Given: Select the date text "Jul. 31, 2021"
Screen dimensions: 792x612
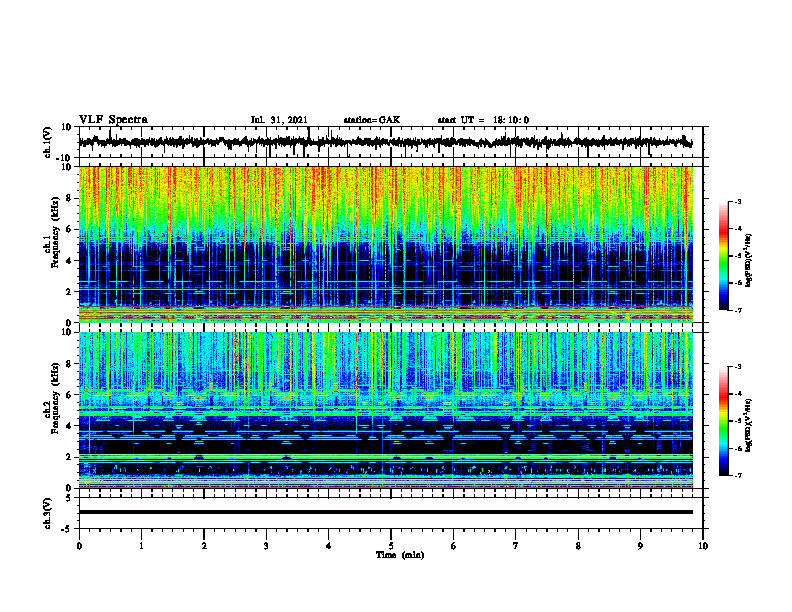Looking at the screenshot, I should tap(279, 120).
